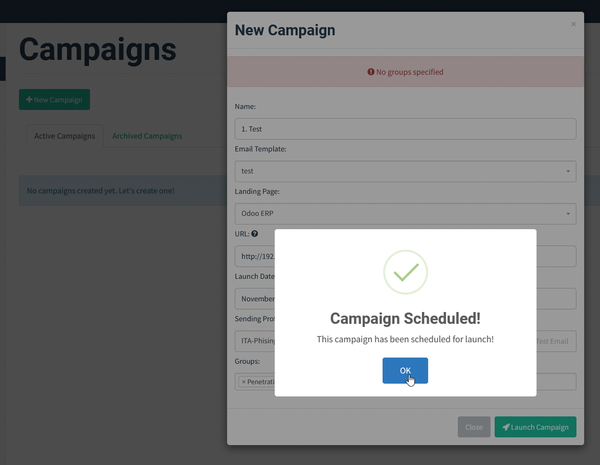Screen dimensions: 600x465
Task: Click the rocket icon on Launch Campaign
Action: [506, 427]
